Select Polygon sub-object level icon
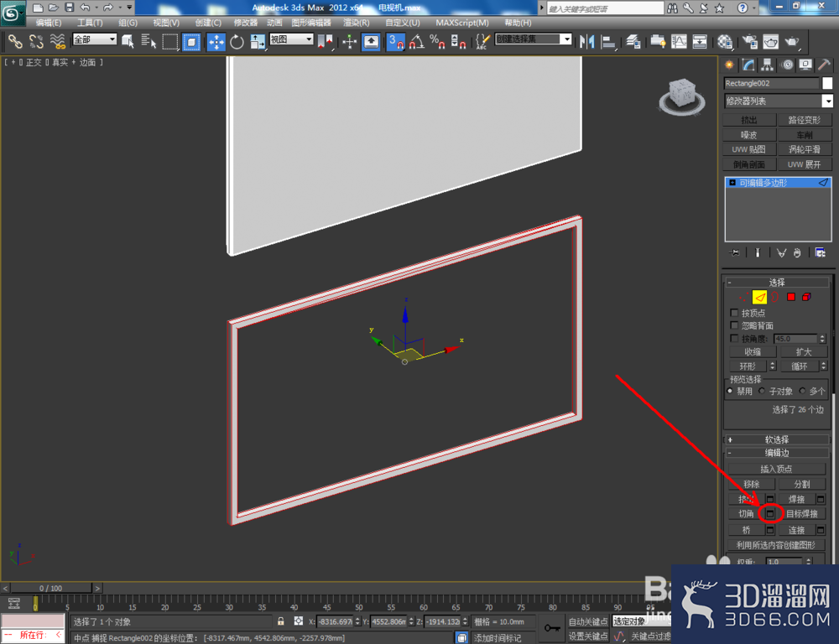839x644 pixels. pyautogui.click(x=791, y=297)
